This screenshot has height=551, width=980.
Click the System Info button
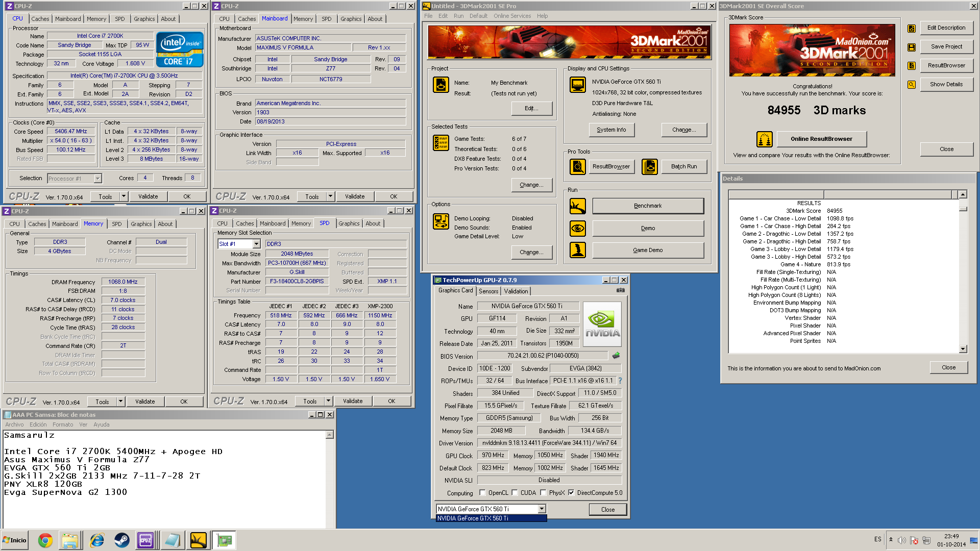tap(611, 130)
